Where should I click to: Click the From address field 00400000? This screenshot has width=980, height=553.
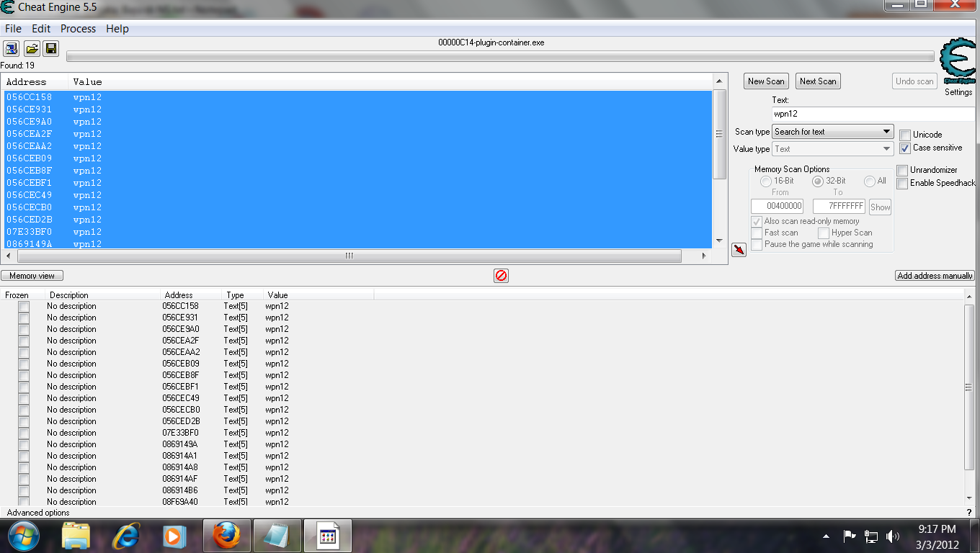click(777, 207)
